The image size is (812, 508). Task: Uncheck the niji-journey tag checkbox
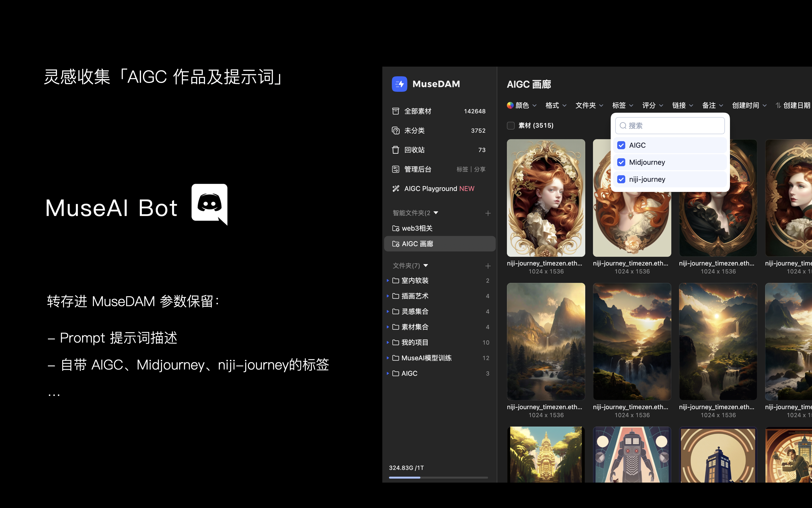pos(621,179)
